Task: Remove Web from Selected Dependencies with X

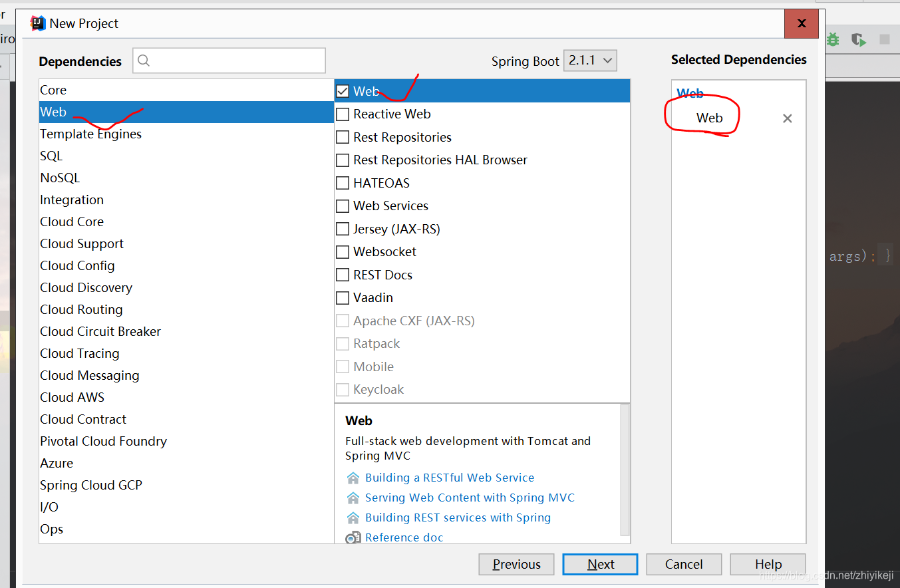Action: click(x=788, y=118)
